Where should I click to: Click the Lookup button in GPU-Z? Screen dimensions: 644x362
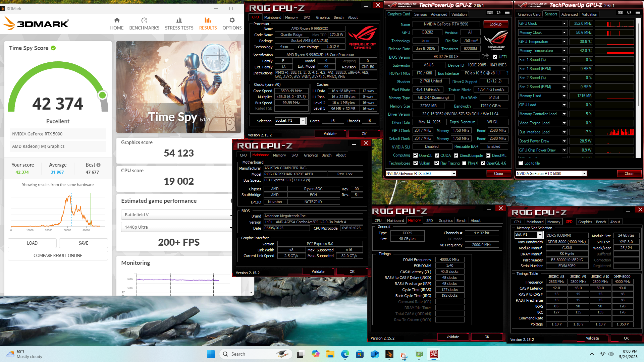pos(495,24)
